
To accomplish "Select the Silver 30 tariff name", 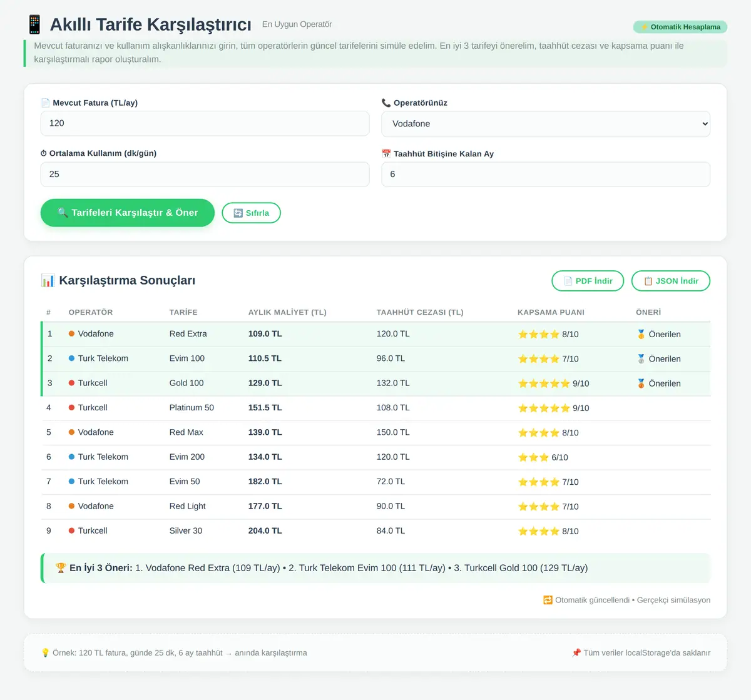I will coord(186,530).
